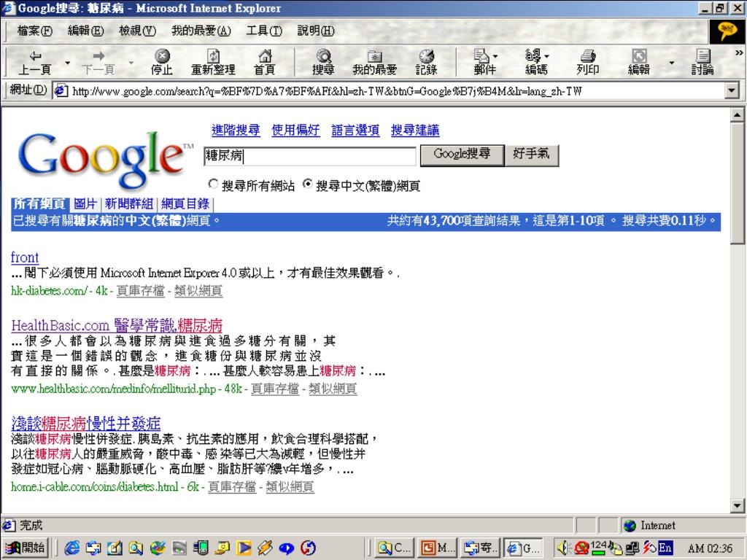This screenshot has height=560, width=747.
Task: Open the 檔案(F) menu
Action: pos(35,31)
